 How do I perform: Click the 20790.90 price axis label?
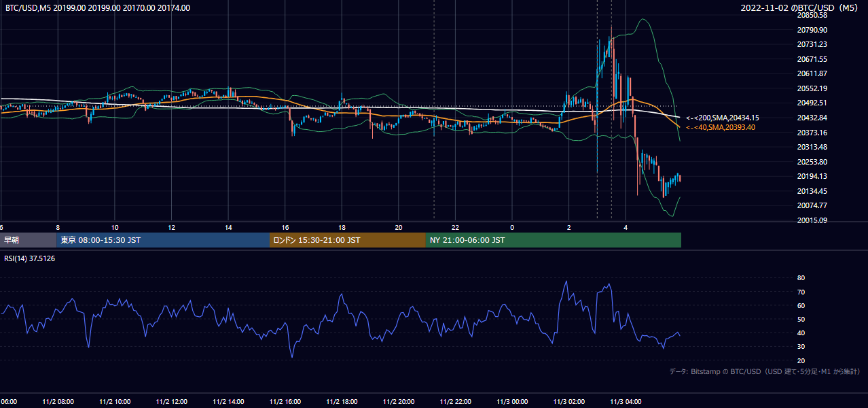(x=812, y=30)
